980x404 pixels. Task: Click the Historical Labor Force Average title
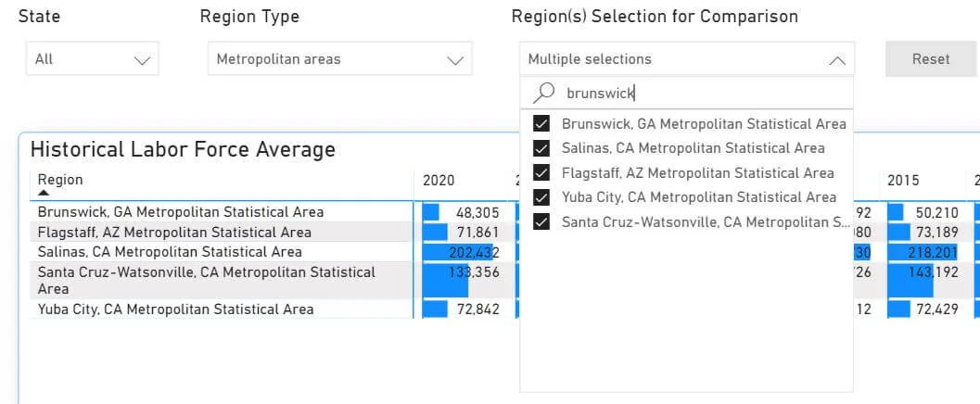coord(183,149)
